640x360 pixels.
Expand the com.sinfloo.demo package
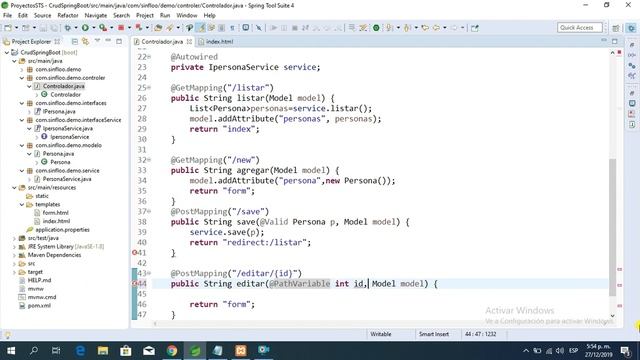tap(22, 69)
